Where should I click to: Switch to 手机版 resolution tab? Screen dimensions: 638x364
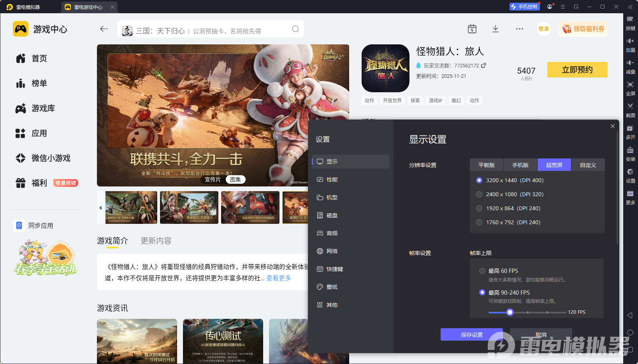pyautogui.click(x=520, y=165)
